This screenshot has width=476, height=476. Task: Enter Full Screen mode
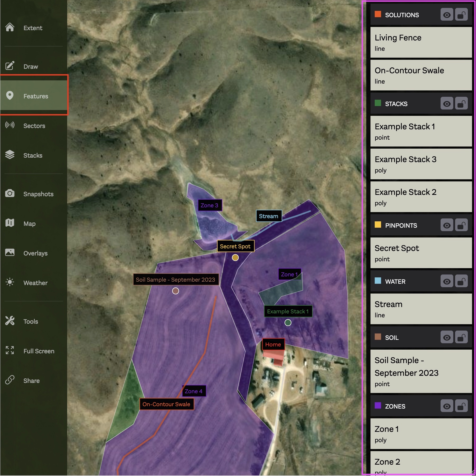(x=10, y=350)
